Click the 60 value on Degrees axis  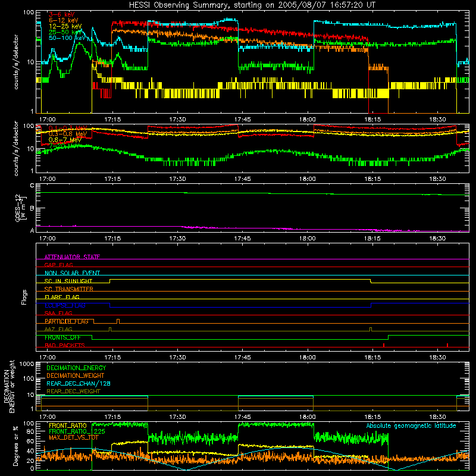click(x=30, y=441)
